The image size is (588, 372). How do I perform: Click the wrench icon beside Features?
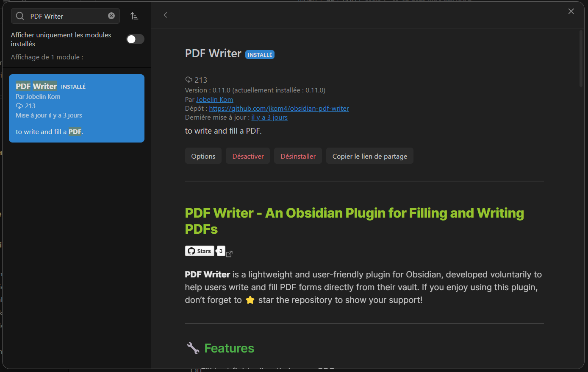[193, 348]
